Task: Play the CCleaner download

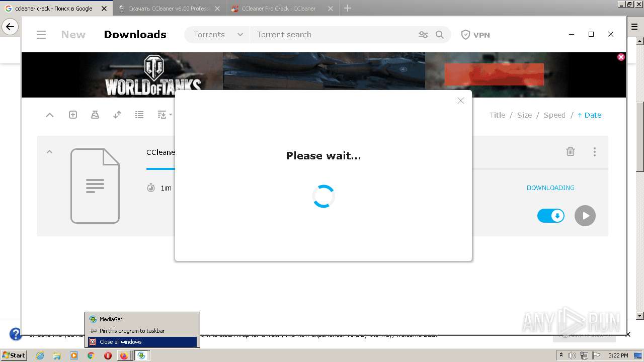Action: [585, 216]
